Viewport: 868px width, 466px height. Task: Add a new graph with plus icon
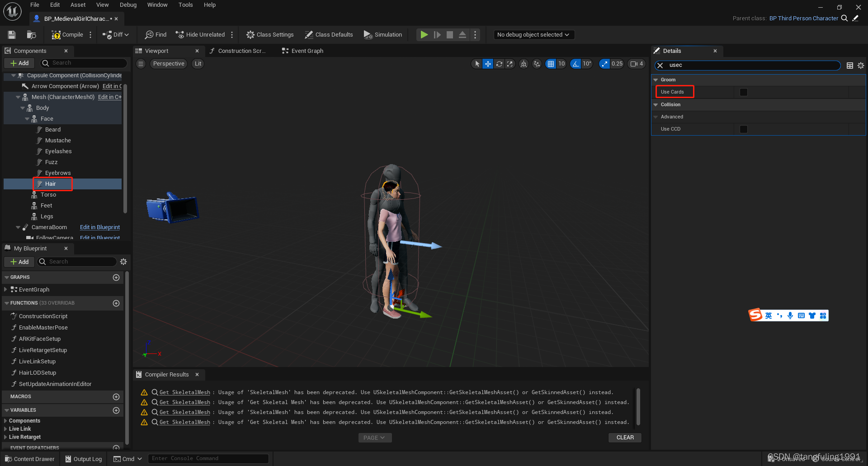point(116,278)
